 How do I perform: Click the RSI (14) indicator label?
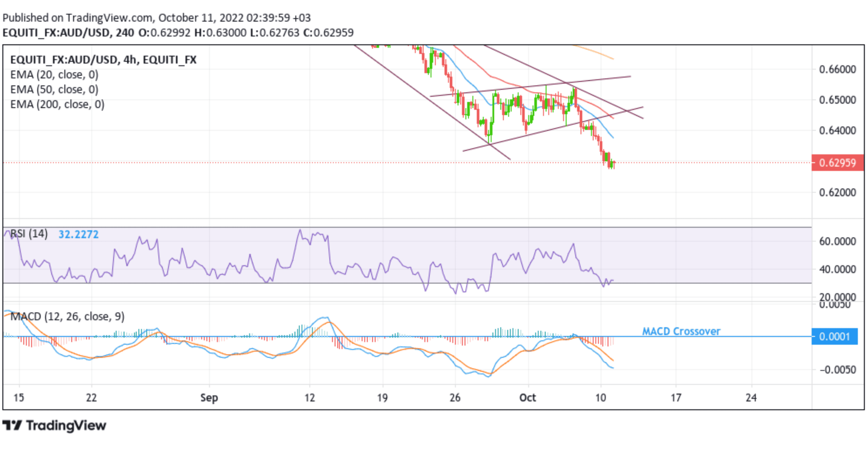29,233
